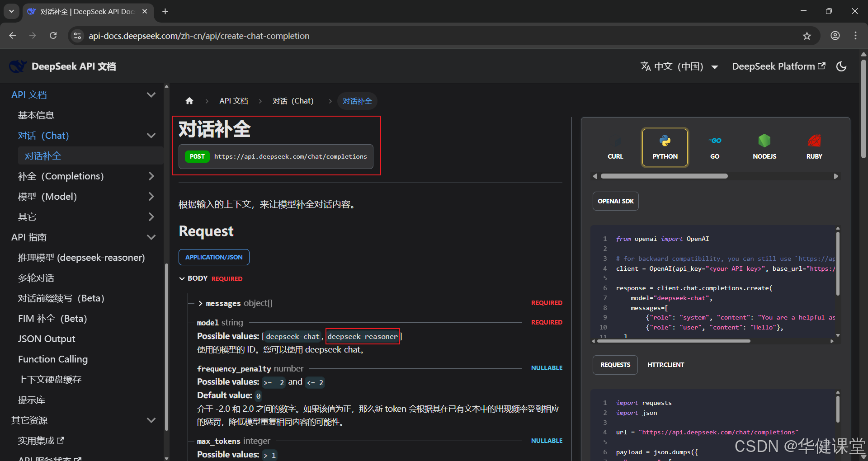Go to home via breadcrumb house icon
Image resolution: width=868 pixels, height=461 pixels.
pos(189,101)
